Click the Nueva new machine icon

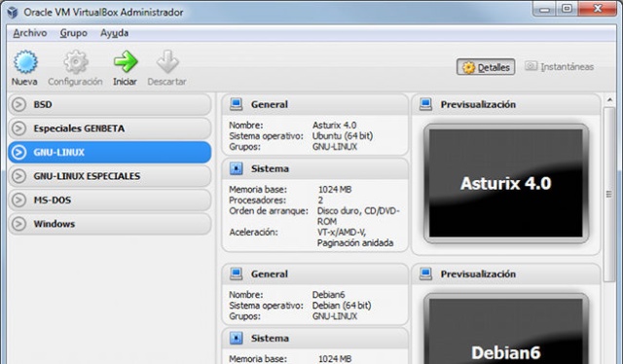click(x=25, y=61)
